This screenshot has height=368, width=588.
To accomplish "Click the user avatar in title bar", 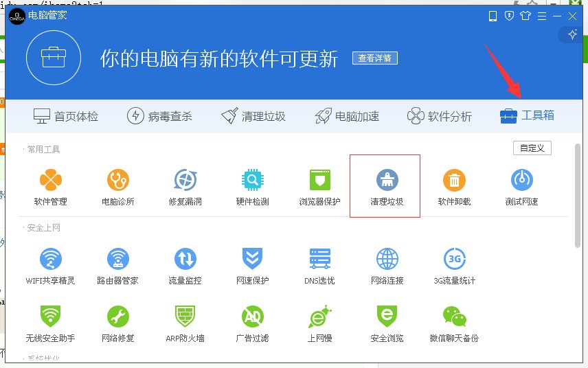I will [x=17, y=16].
